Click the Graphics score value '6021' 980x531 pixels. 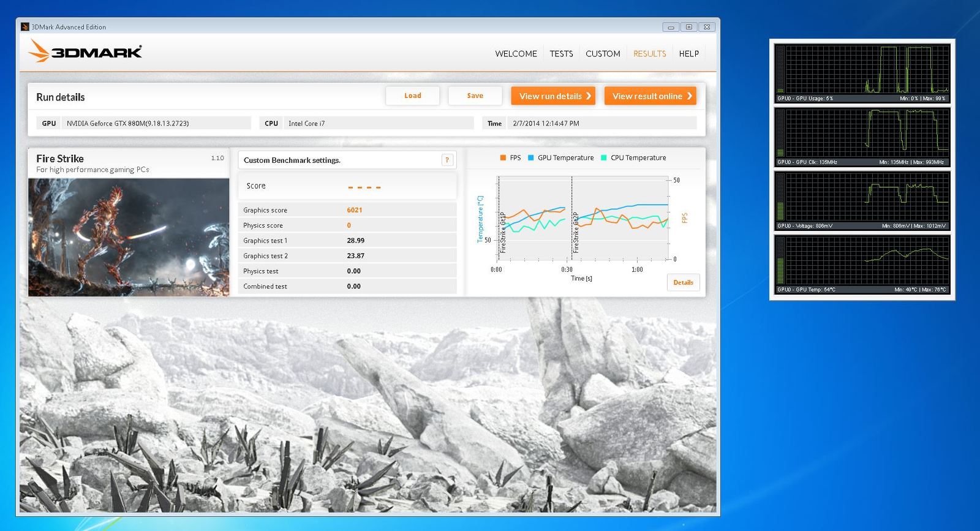click(355, 210)
